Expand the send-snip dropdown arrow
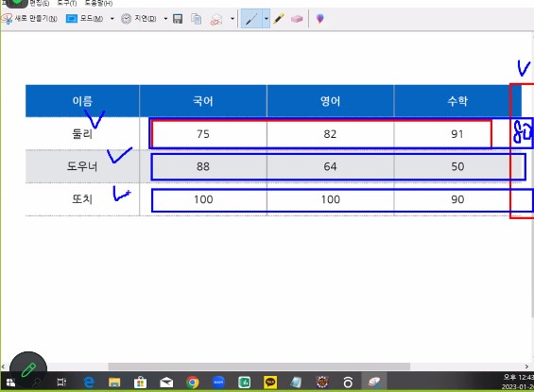 (233, 18)
